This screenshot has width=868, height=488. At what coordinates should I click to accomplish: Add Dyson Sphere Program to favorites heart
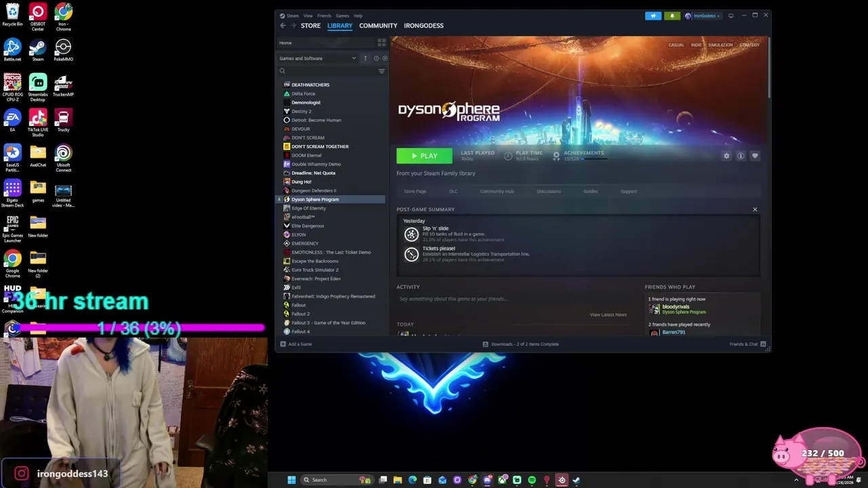[x=755, y=156]
